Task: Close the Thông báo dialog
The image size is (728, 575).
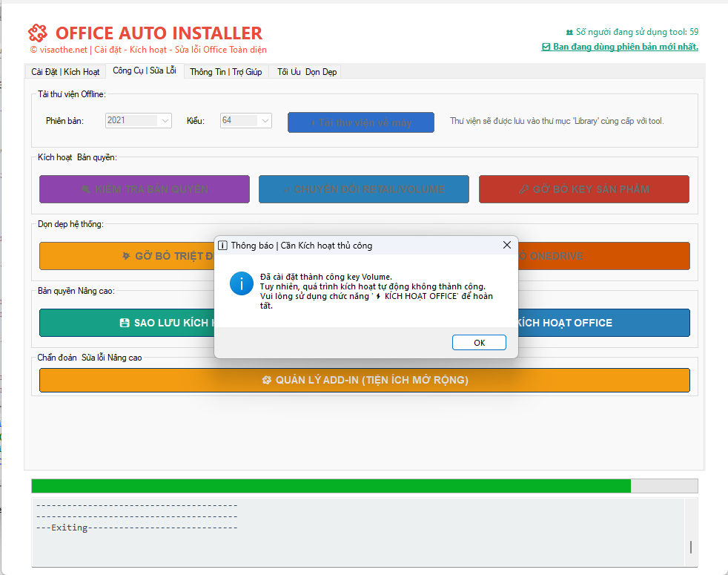Action: [x=507, y=245]
